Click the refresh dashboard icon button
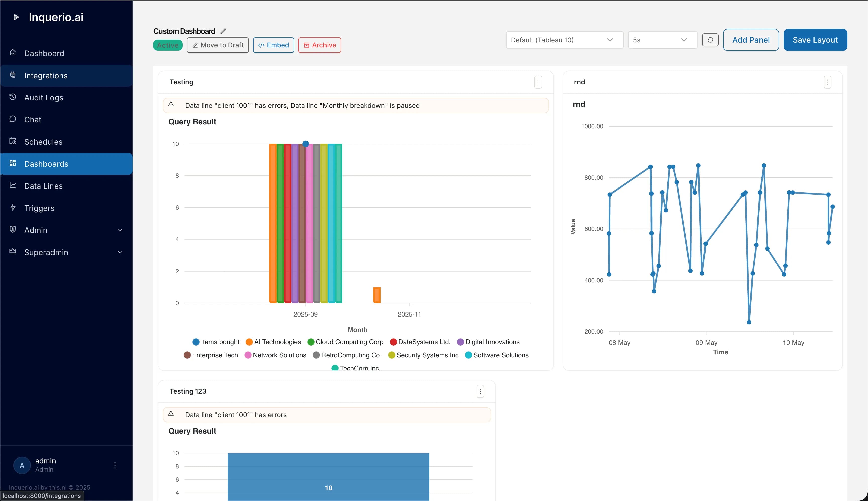The height and width of the screenshot is (501, 868). (710, 40)
